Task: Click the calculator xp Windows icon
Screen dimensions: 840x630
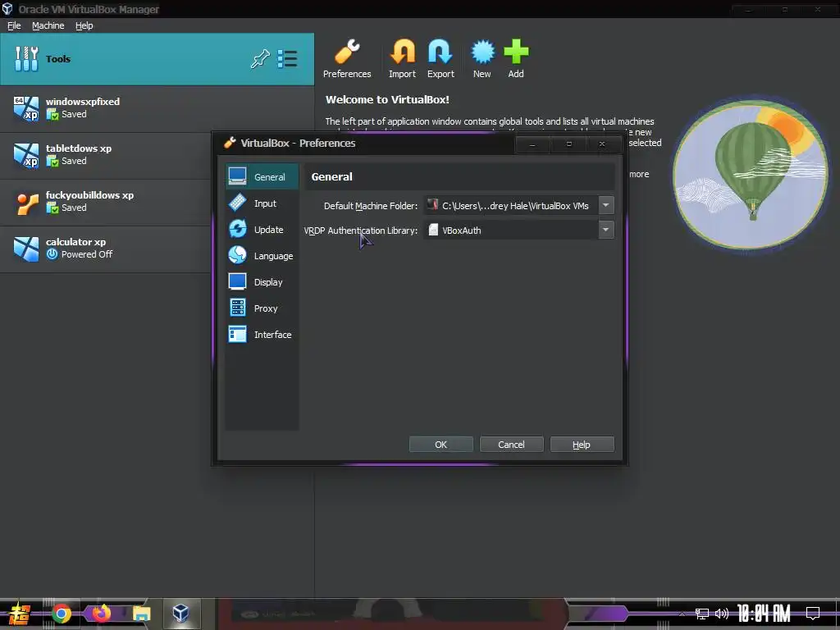Action: pyautogui.click(x=26, y=249)
